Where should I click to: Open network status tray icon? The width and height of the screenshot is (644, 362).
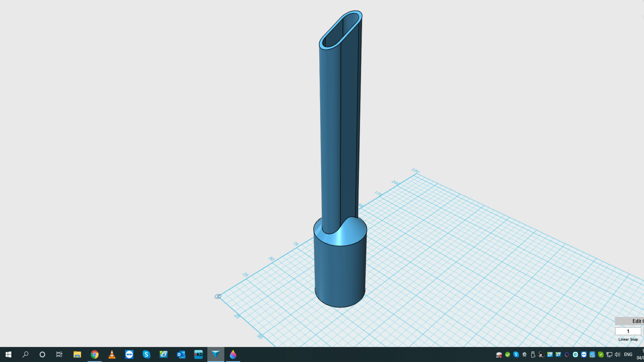609,354
